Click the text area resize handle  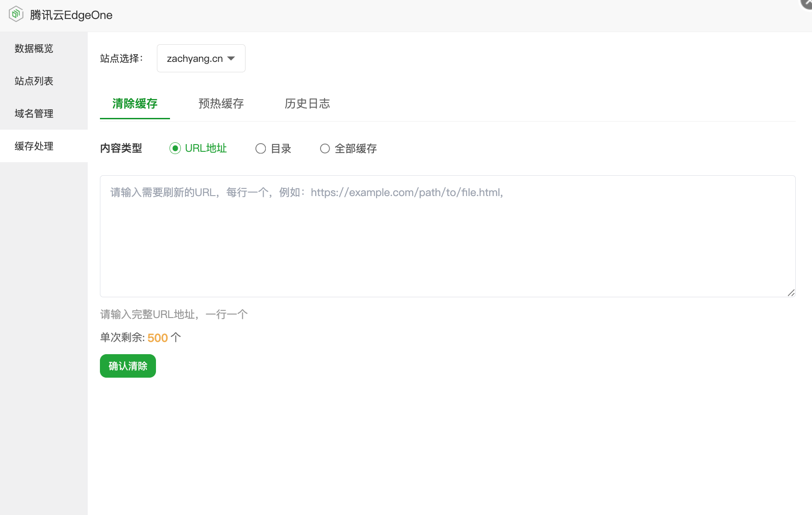[791, 293]
